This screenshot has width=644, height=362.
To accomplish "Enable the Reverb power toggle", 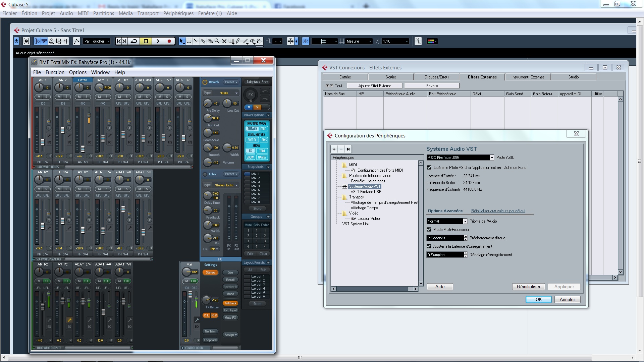I will (205, 82).
